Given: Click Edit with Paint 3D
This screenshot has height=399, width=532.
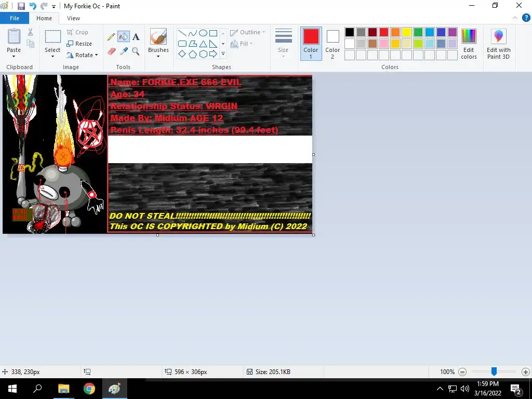Looking at the screenshot, I should pyautogui.click(x=498, y=44).
